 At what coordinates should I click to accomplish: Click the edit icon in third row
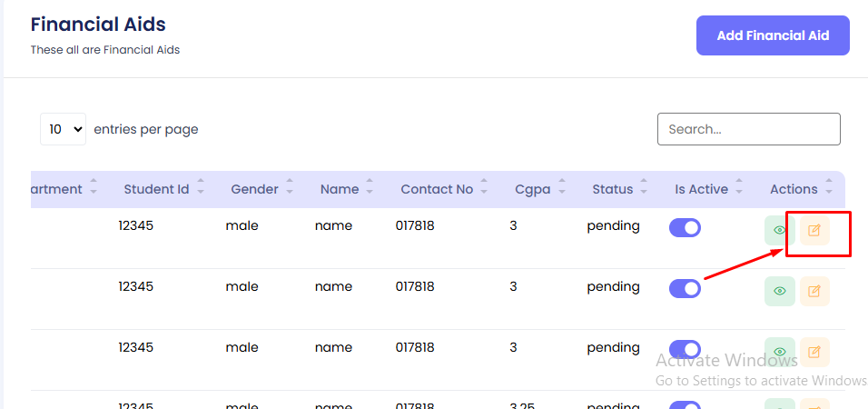coord(814,352)
